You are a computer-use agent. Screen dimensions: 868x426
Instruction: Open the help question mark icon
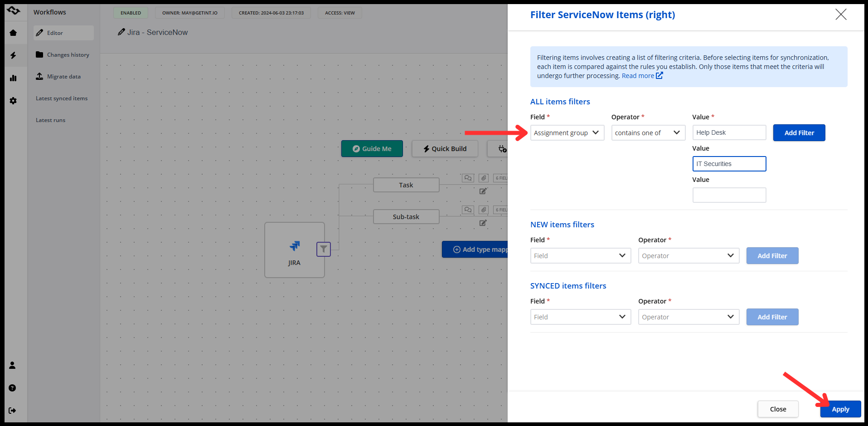point(12,388)
